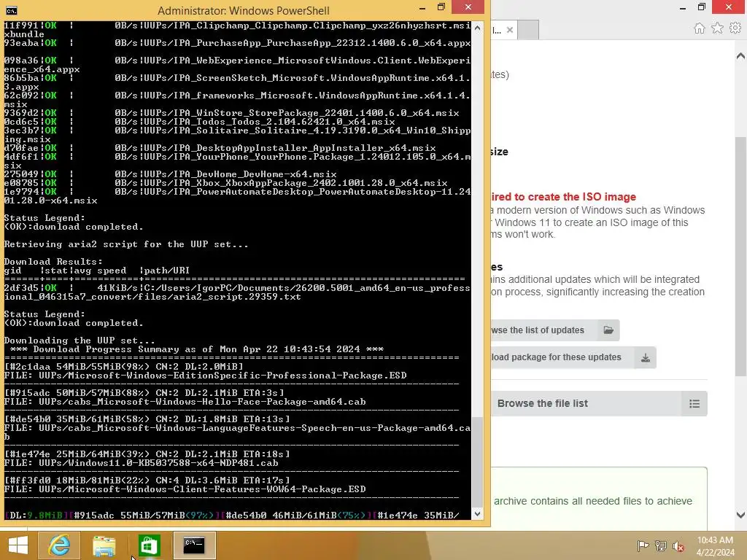Open File Explorer from the taskbar

coord(104,545)
